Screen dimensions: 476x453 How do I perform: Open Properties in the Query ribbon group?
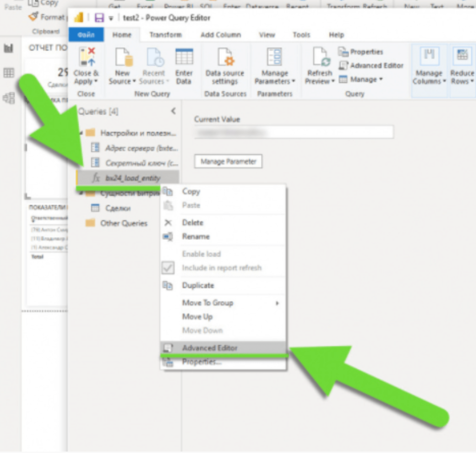point(361,52)
